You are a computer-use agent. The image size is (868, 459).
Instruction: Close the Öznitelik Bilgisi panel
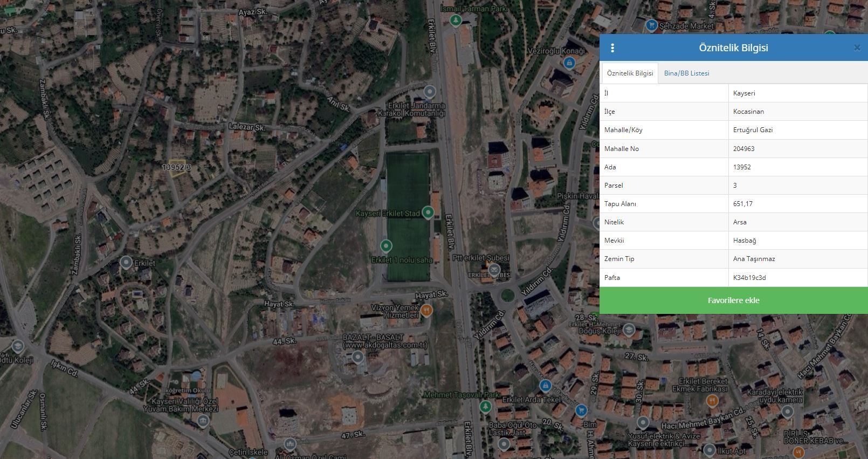point(857,48)
